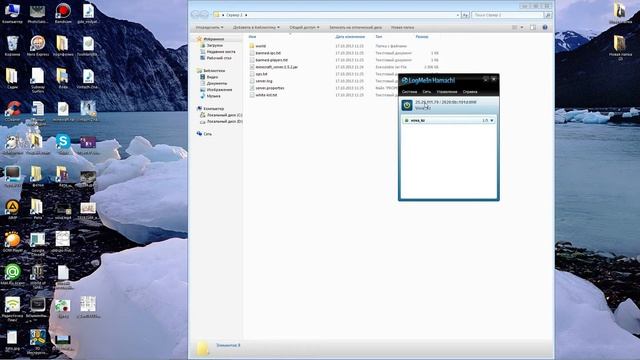This screenshot has height=360, width=640.
Task: Select Локальный диск (C:) in navigation pane
Action: point(224,115)
